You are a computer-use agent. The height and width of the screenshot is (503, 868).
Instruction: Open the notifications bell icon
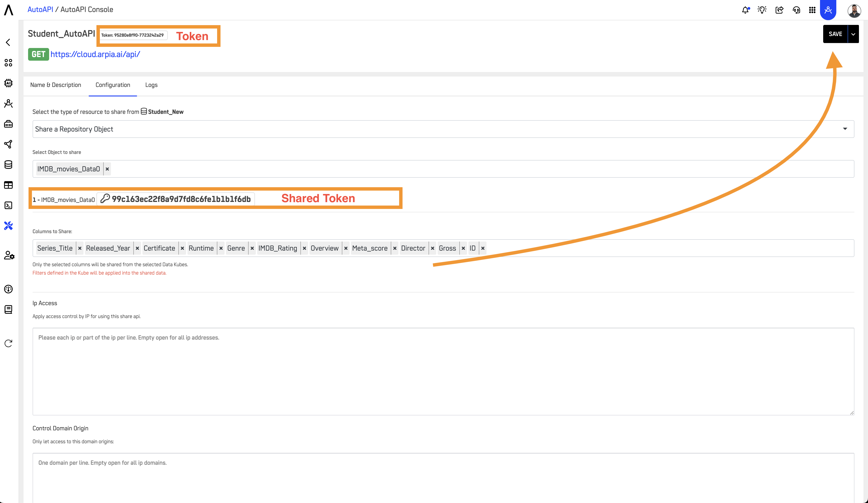point(745,10)
